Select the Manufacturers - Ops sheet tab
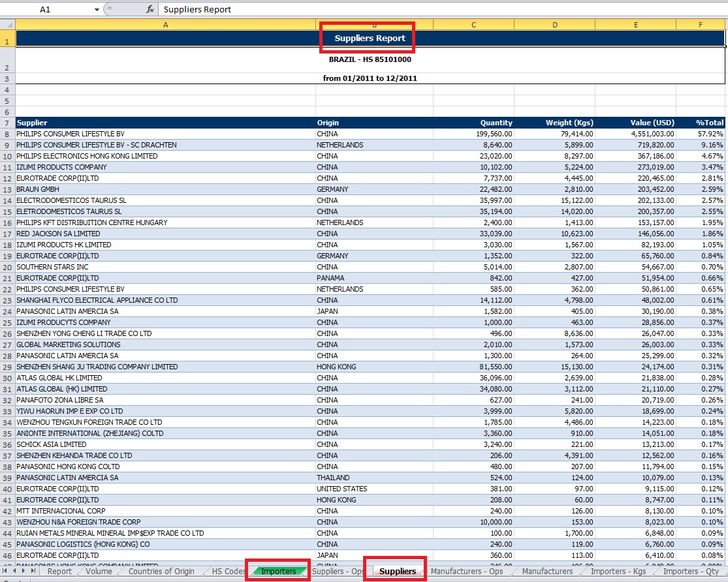728x582 pixels. click(466, 572)
